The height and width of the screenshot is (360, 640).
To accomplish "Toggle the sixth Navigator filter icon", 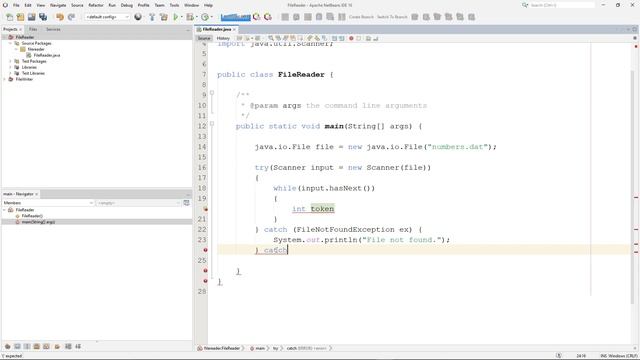I will point(57,347).
